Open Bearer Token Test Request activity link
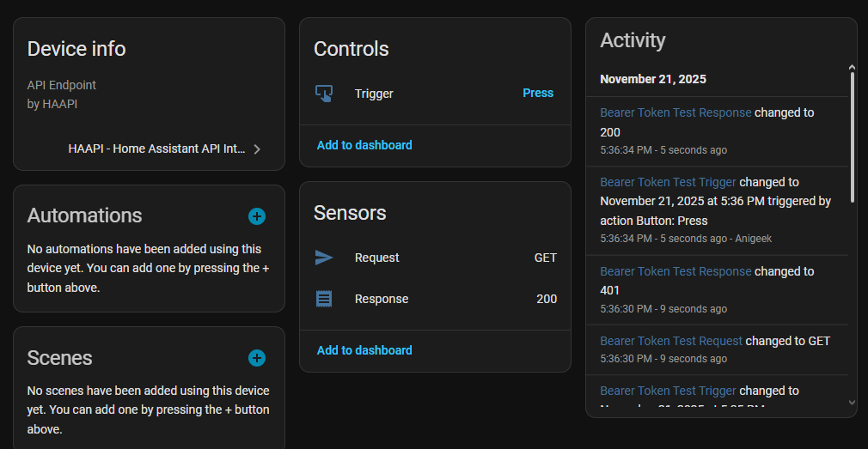The height and width of the screenshot is (449, 868). coord(670,341)
